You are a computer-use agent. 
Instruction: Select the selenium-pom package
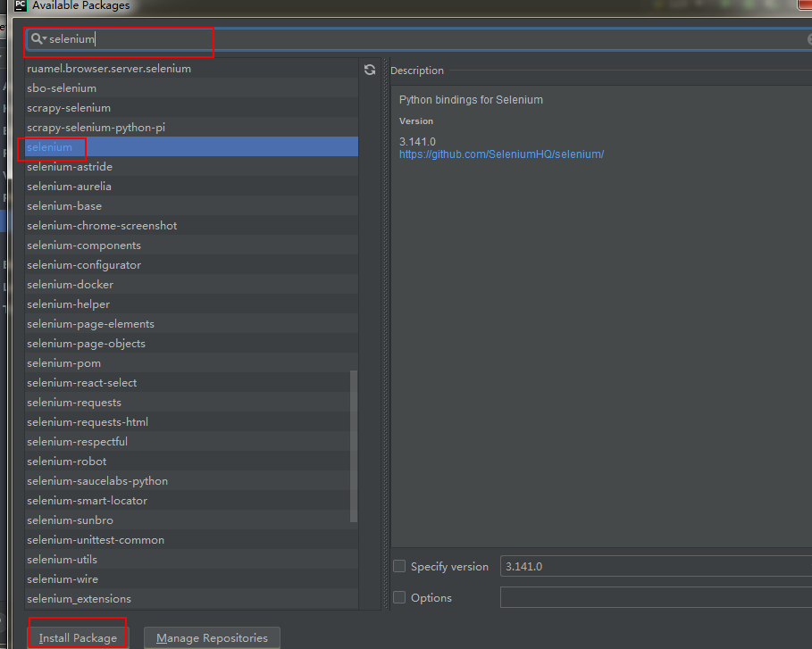pyautogui.click(x=191, y=363)
